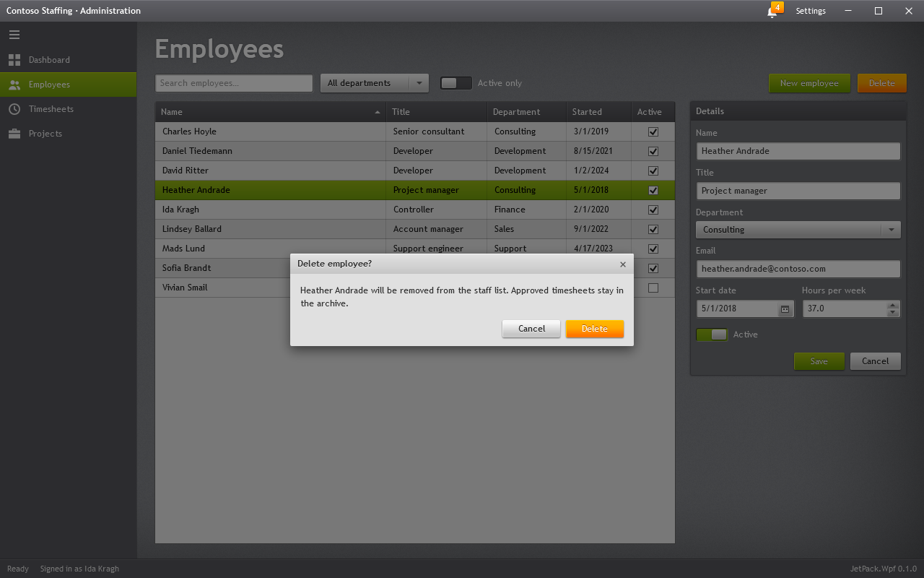This screenshot has height=578, width=924.
Task: Uncheck Active for Lindsey Ballard
Action: pos(653,230)
